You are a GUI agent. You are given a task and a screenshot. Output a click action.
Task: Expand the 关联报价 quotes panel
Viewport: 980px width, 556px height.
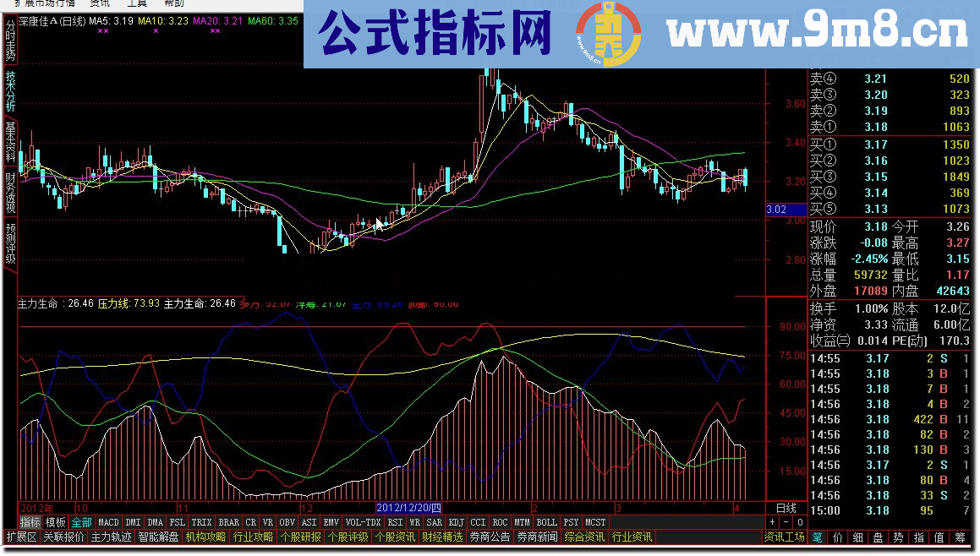point(63,537)
